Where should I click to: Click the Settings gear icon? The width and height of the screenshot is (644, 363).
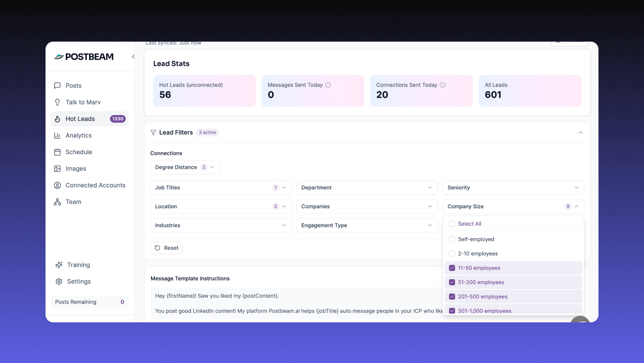coord(59,282)
